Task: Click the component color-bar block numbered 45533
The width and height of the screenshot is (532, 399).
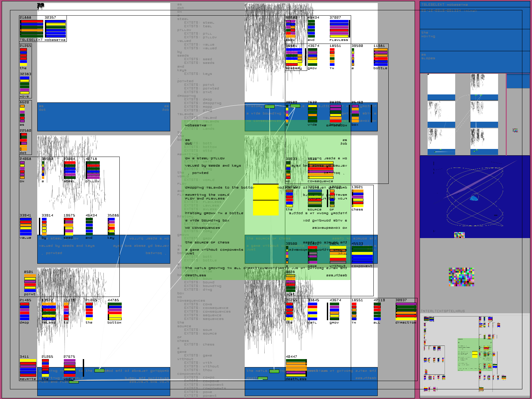Action: pyautogui.click(x=362, y=255)
